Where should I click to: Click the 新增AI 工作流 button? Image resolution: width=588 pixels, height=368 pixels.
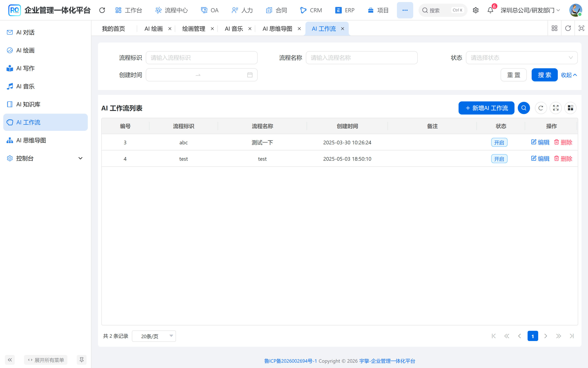tap(486, 108)
